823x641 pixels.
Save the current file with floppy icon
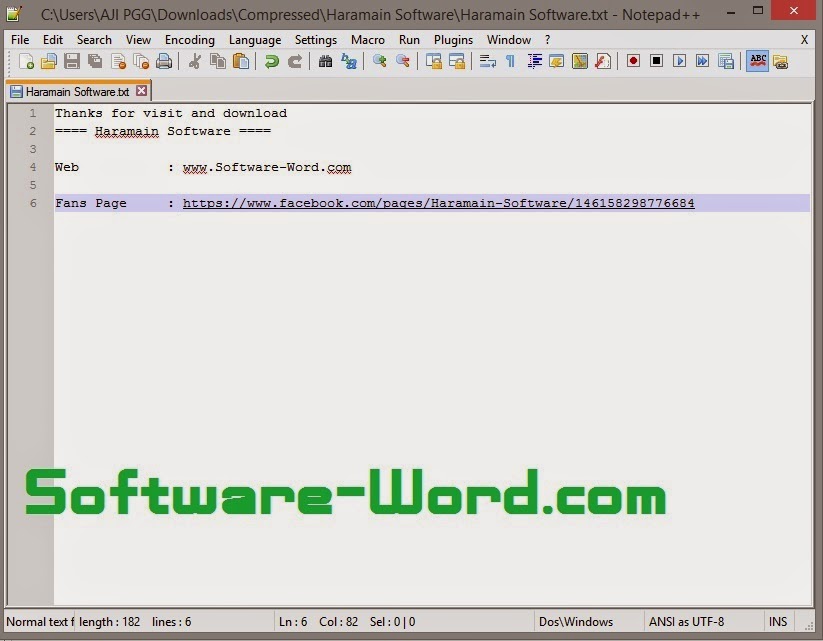pyautogui.click(x=72, y=61)
